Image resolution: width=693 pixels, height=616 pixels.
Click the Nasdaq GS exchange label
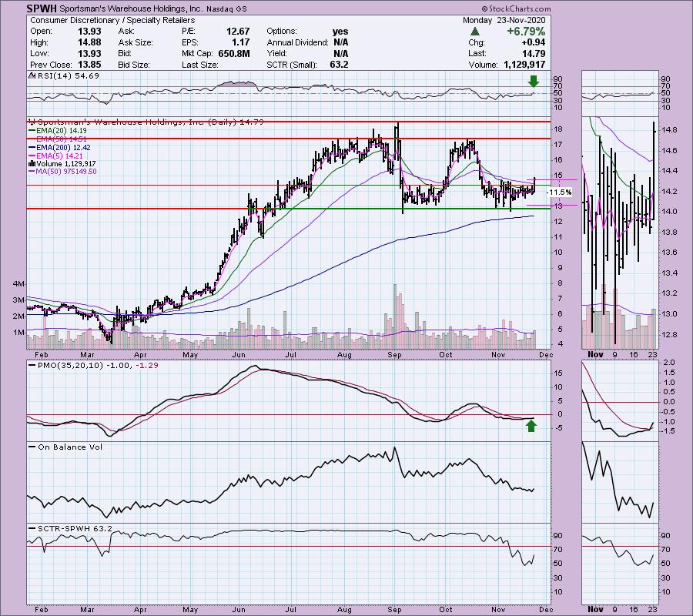(x=225, y=8)
